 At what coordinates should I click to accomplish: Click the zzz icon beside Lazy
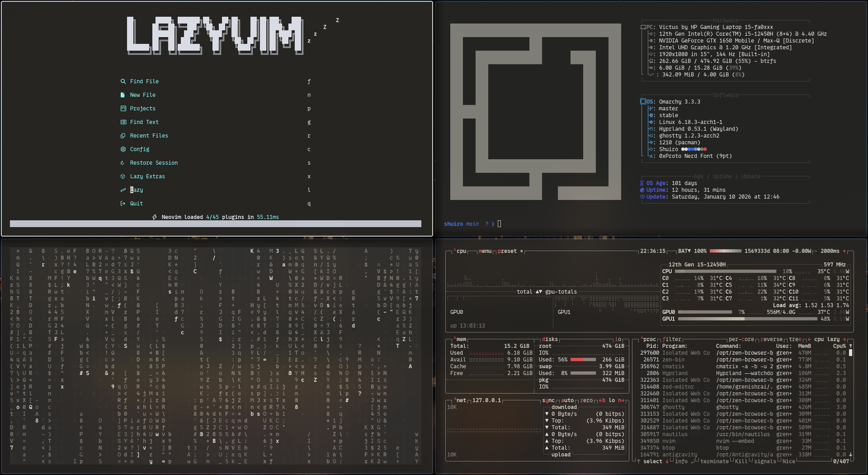[x=123, y=190]
